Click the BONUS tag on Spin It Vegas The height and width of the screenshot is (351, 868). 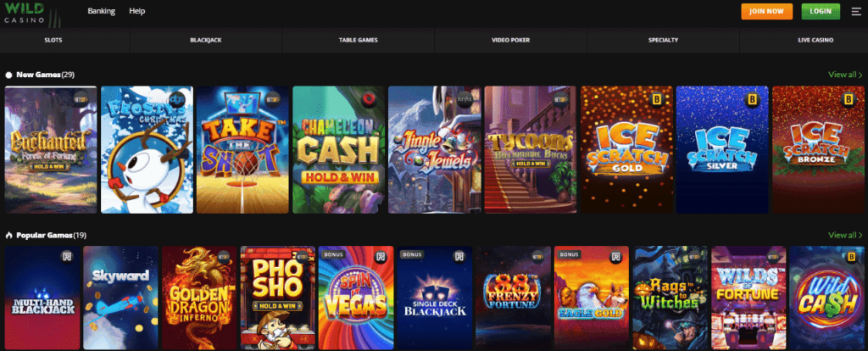click(x=332, y=254)
